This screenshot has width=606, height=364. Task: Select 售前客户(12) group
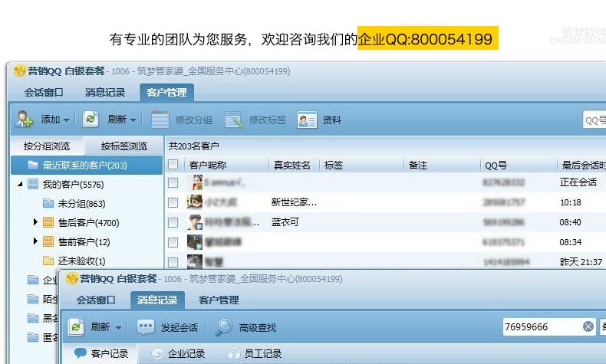tap(84, 242)
